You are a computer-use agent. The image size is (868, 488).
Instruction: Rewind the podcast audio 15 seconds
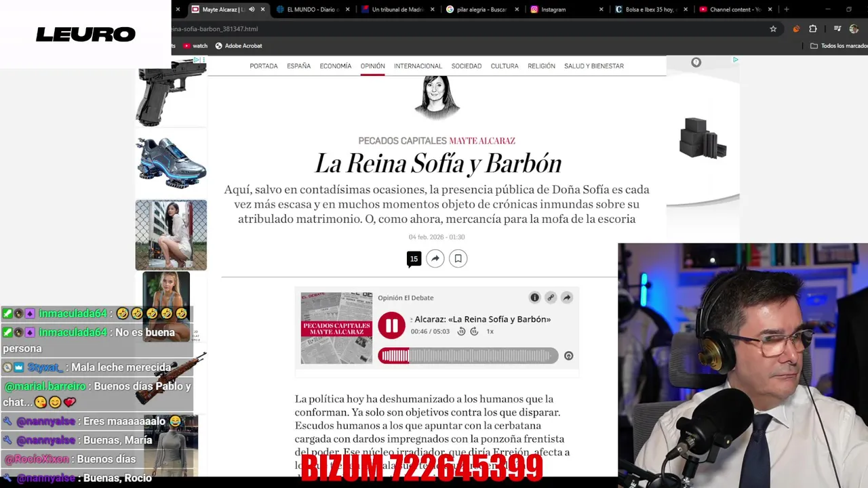461,331
